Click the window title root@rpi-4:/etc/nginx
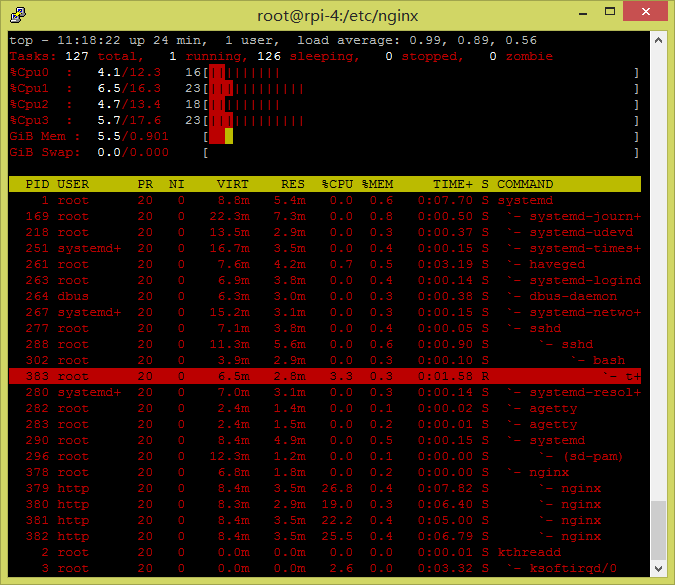The width and height of the screenshot is (675, 585). point(338,16)
